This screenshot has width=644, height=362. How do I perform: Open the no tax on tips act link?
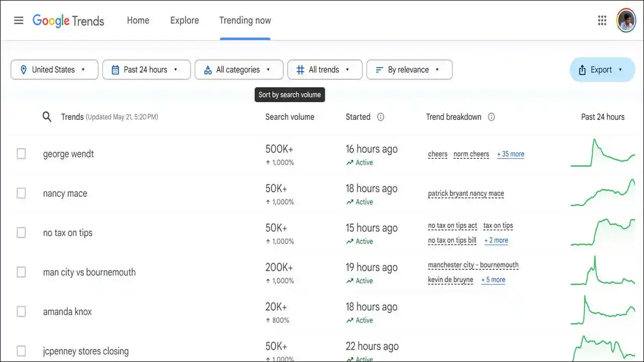pos(452,226)
